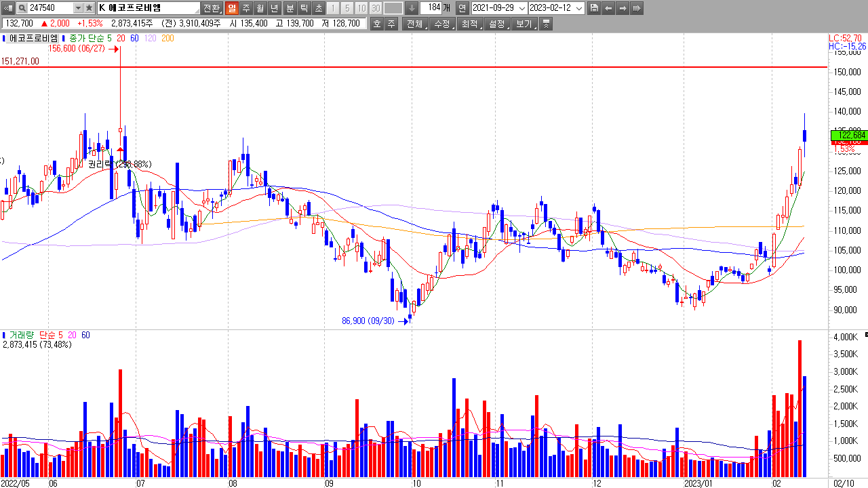This screenshot has width=868, height=488.
Task: Select interval preset 30
Action: coord(375,8)
